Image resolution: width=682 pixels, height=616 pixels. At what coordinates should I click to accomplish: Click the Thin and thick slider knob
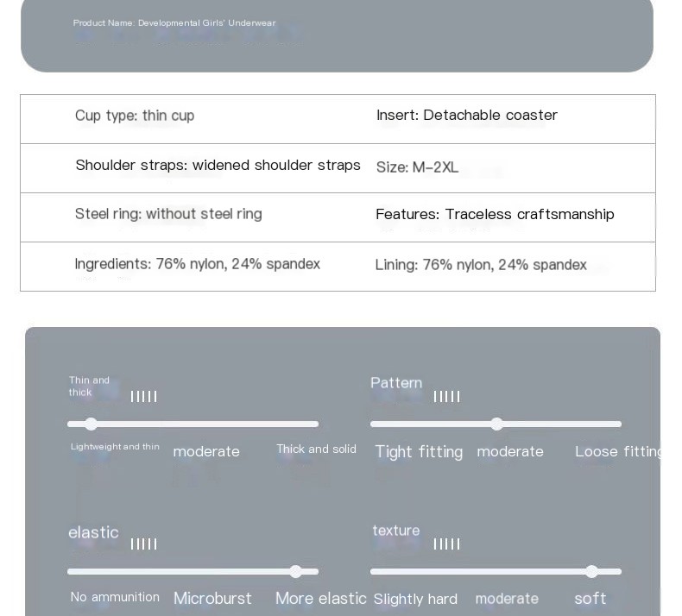tap(91, 424)
